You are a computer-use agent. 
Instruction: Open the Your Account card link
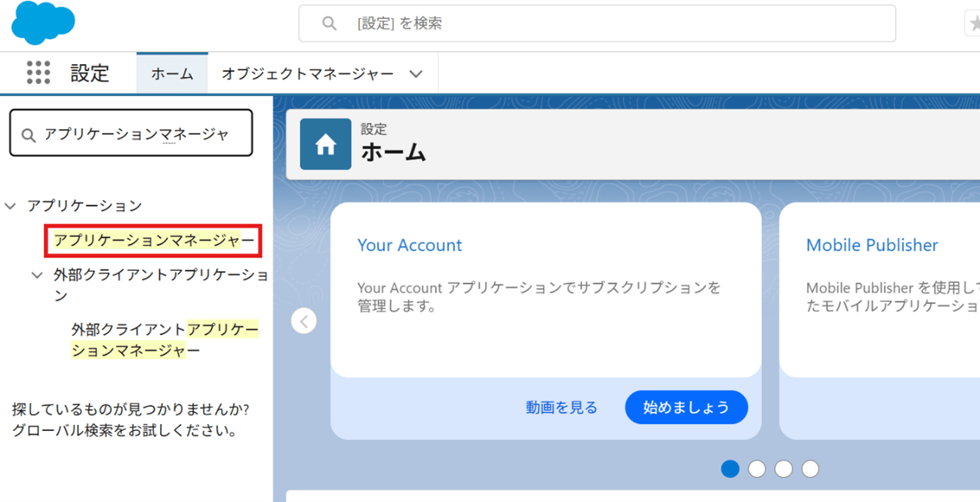[410, 245]
